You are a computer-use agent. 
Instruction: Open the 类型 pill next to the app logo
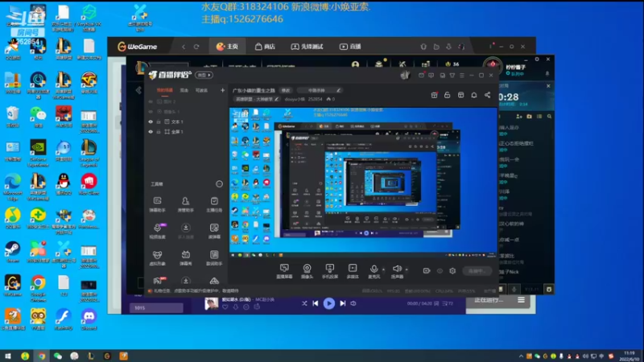tap(204, 75)
